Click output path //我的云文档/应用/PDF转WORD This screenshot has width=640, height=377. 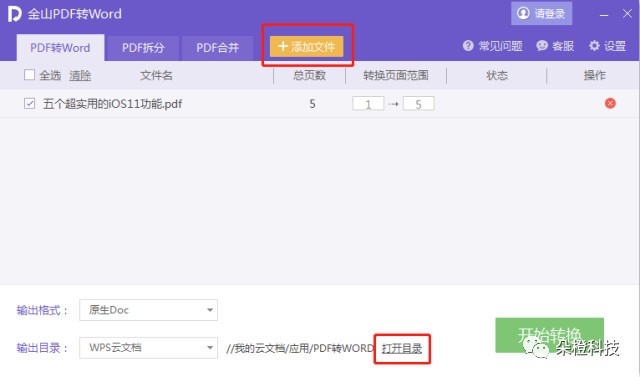[299, 348]
